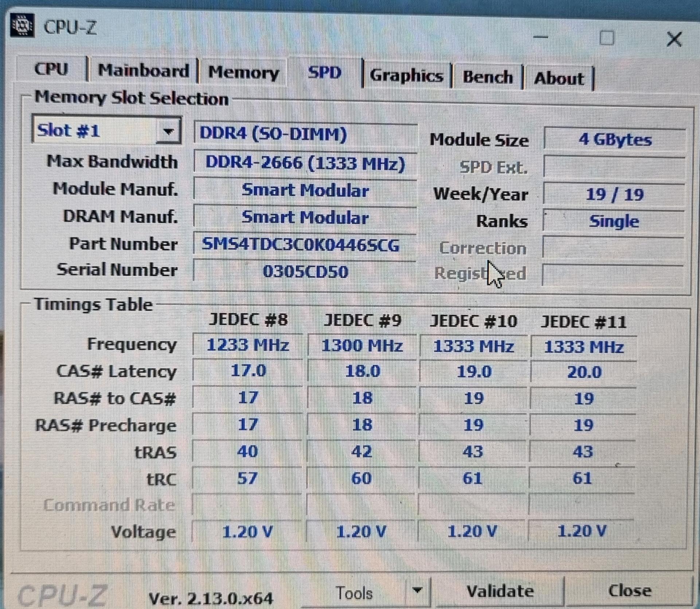Minimize the CPU-Z window

(541, 37)
